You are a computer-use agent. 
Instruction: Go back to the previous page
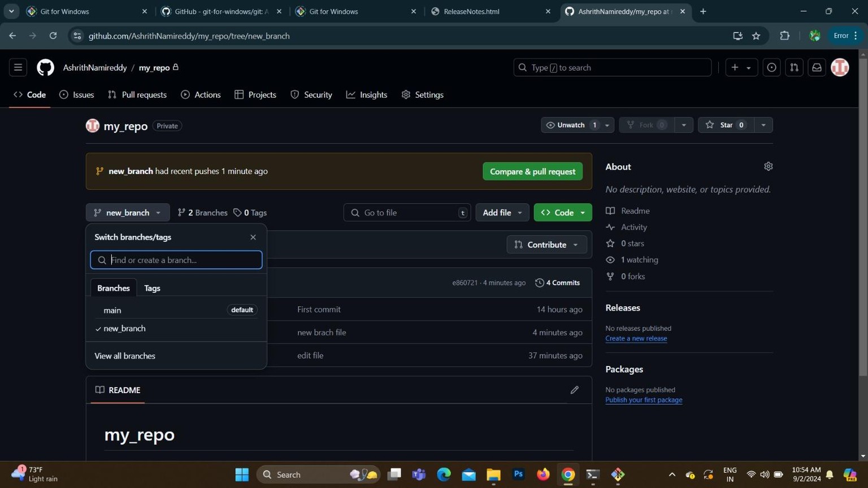(x=12, y=36)
